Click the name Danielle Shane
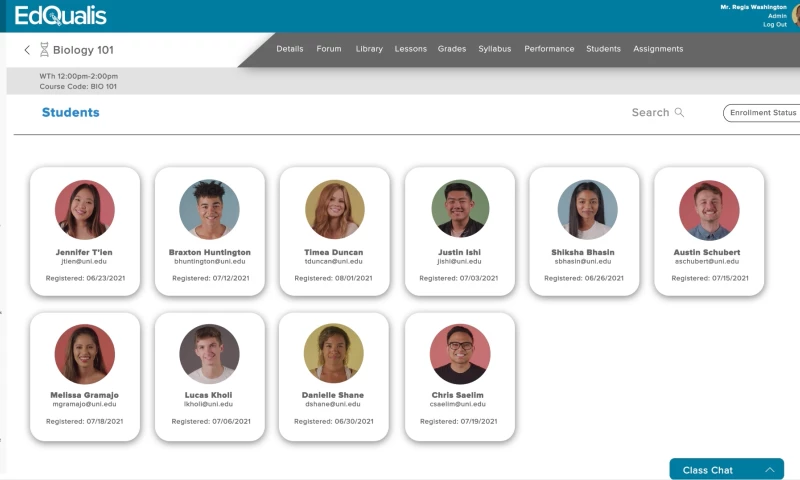 [x=333, y=395]
